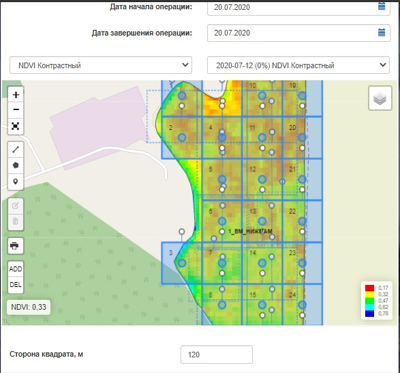Select the draw line tool

click(16, 149)
